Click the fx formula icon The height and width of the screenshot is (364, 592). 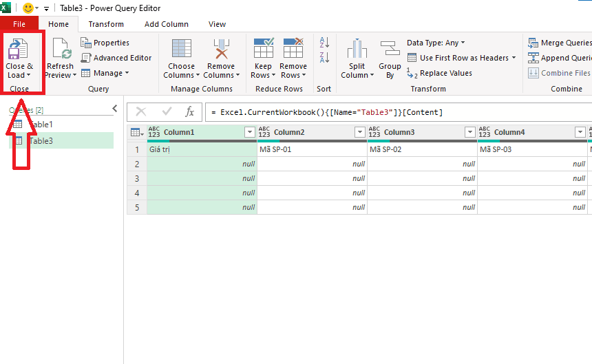189,111
